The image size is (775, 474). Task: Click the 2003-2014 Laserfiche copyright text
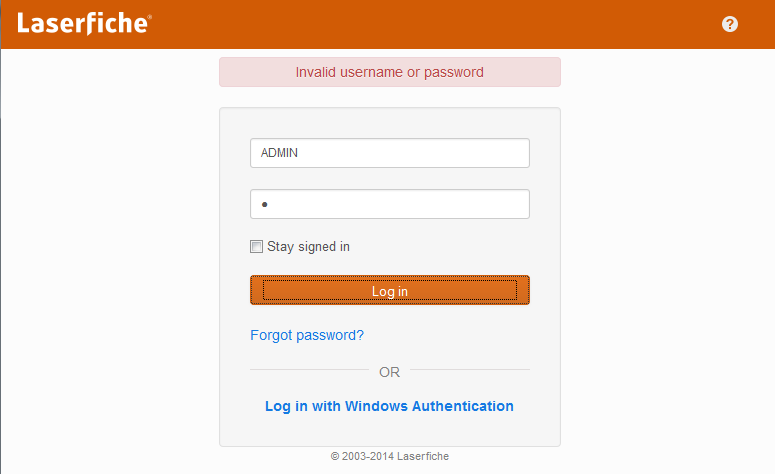[389, 456]
